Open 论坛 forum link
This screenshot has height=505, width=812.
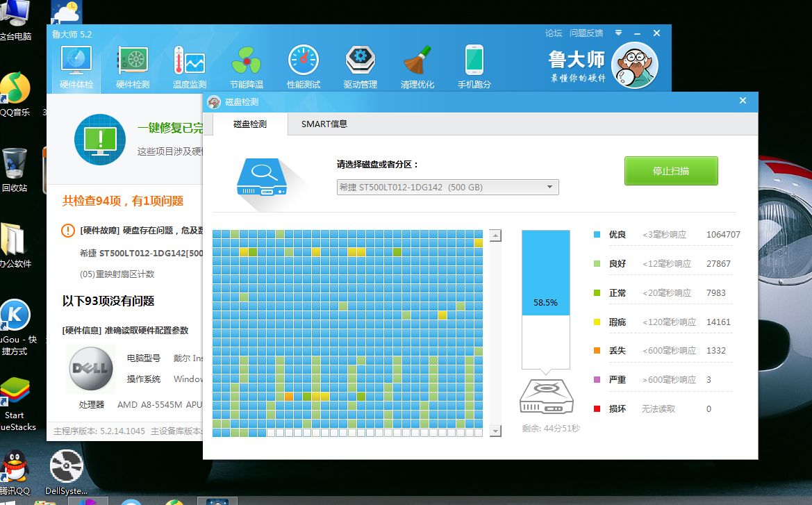[x=553, y=33]
